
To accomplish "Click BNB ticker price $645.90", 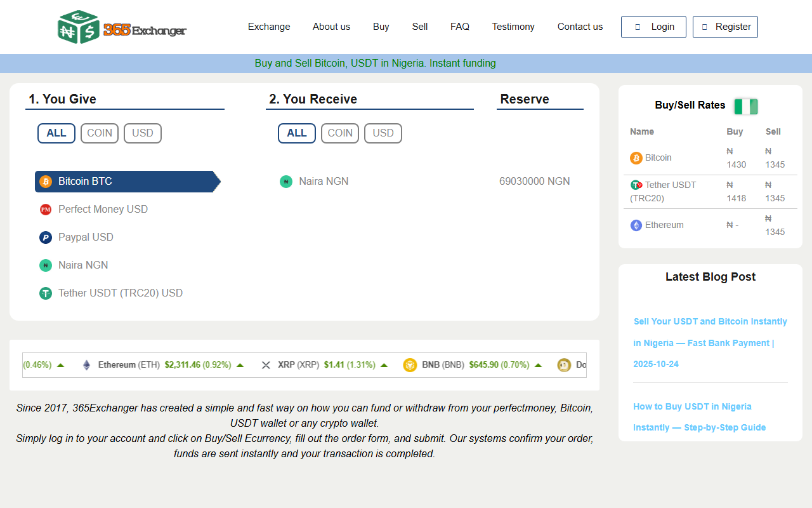I will (x=484, y=365).
